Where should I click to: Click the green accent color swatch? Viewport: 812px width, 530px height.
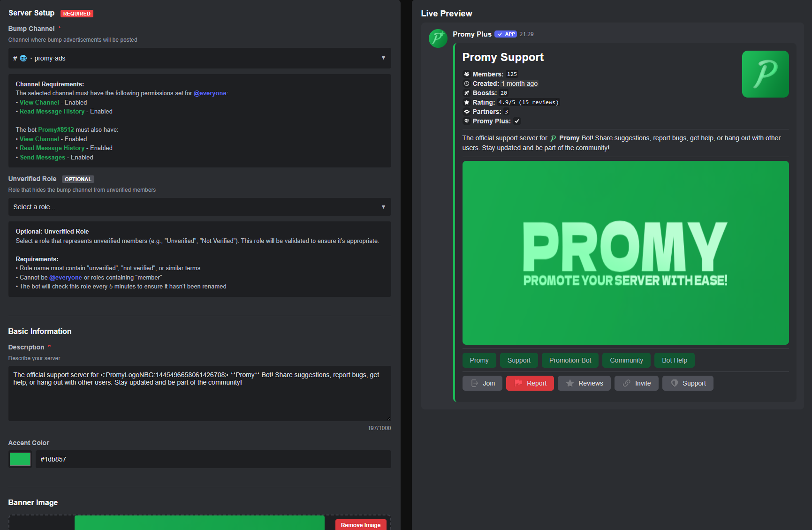(20, 459)
